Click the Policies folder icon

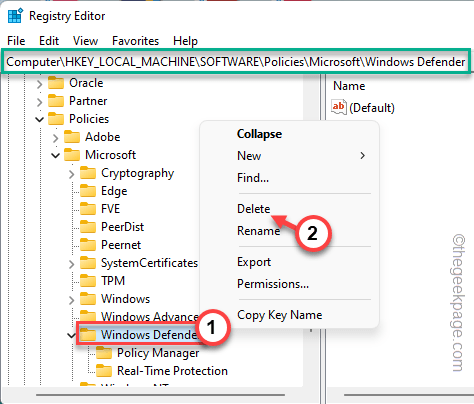(x=56, y=119)
